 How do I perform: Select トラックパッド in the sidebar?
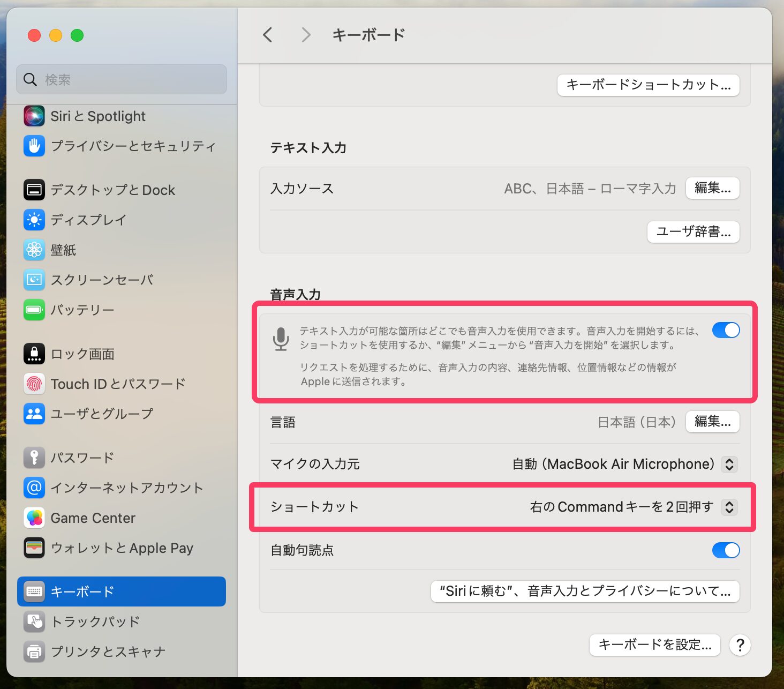(x=95, y=621)
